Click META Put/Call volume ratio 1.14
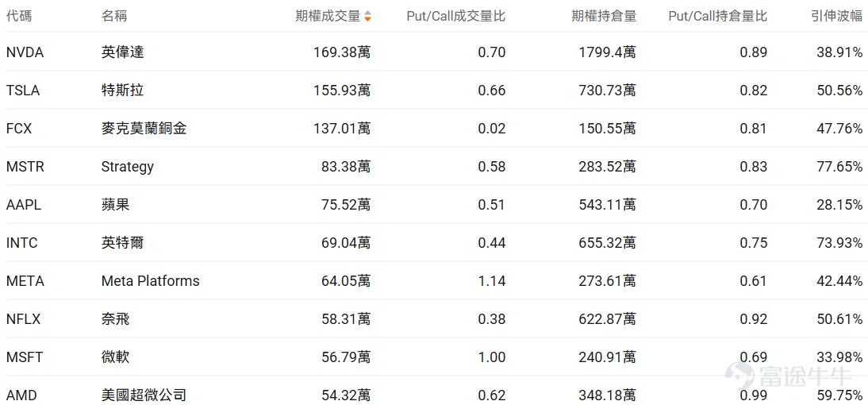The width and height of the screenshot is (868, 405). pos(492,281)
